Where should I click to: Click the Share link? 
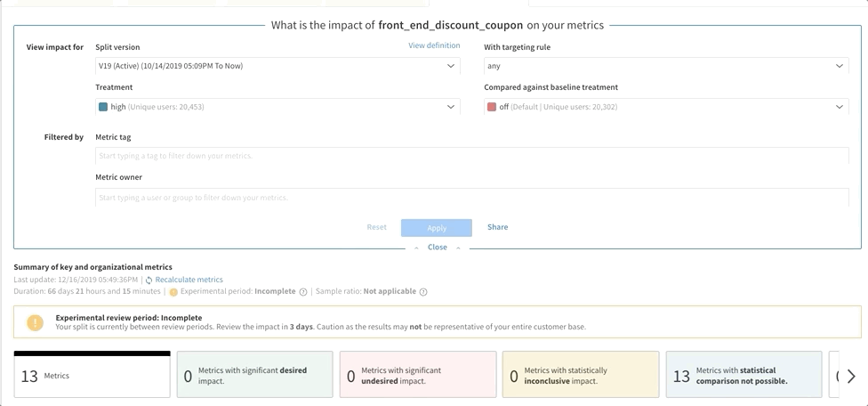pyautogui.click(x=498, y=227)
